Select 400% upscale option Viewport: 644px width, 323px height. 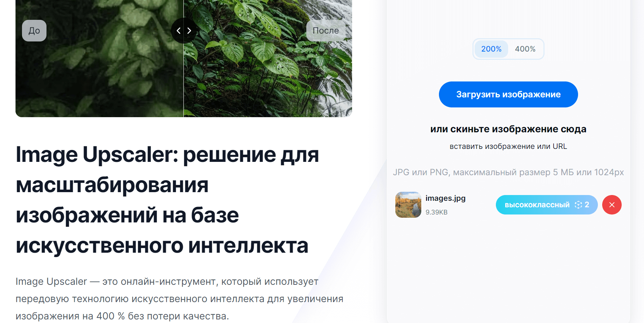click(x=525, y=49)
